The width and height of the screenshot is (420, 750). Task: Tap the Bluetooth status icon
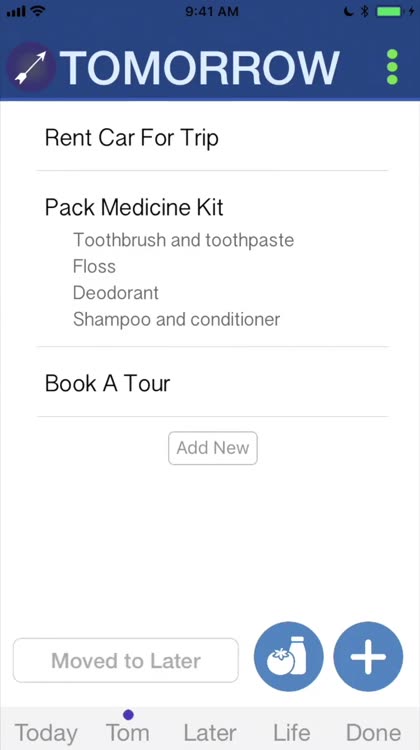point(365,11)
